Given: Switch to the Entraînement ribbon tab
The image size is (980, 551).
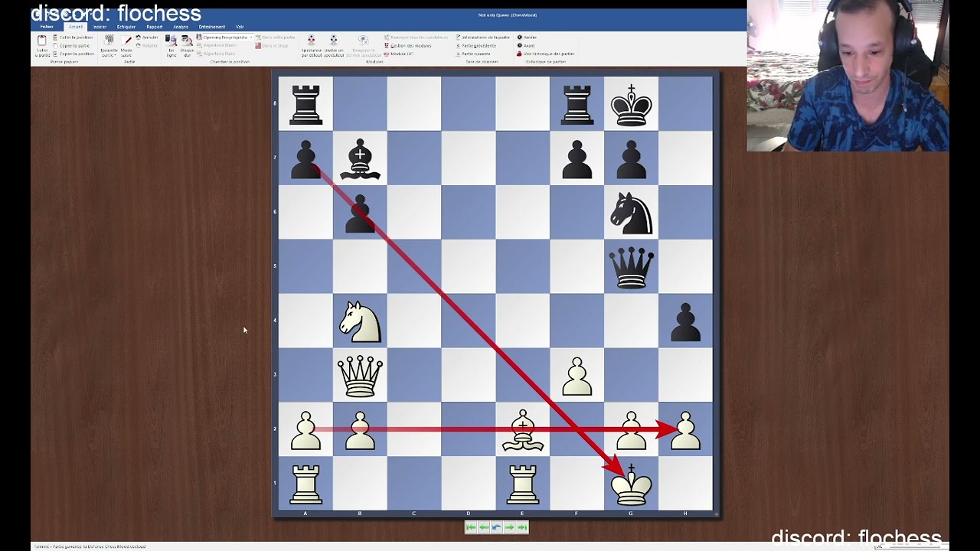Looking at the screenshot, I should pos(212,27).
